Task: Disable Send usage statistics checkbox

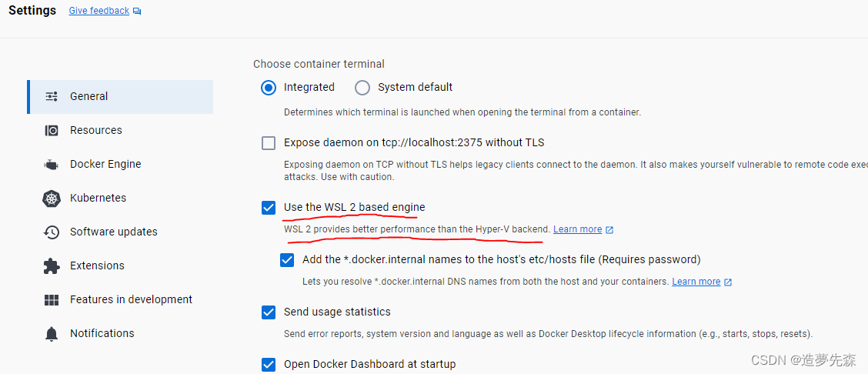Action: click(x=269, y=312)
